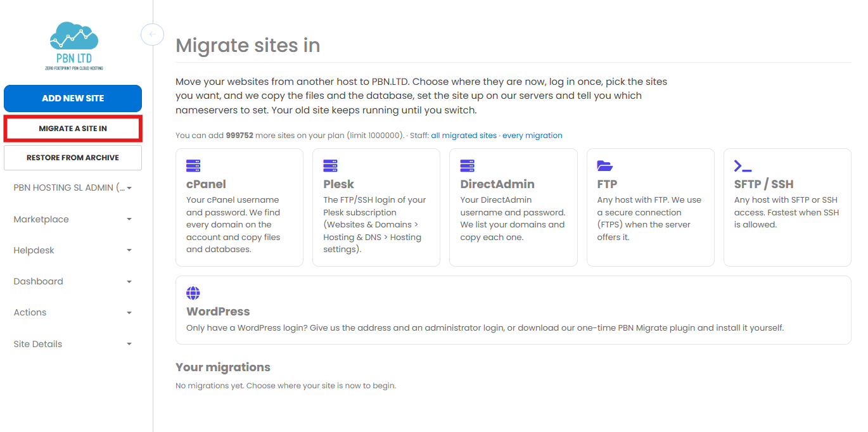Click the SFTP / SSH terminal prompt icon

(x=743, y=166)
